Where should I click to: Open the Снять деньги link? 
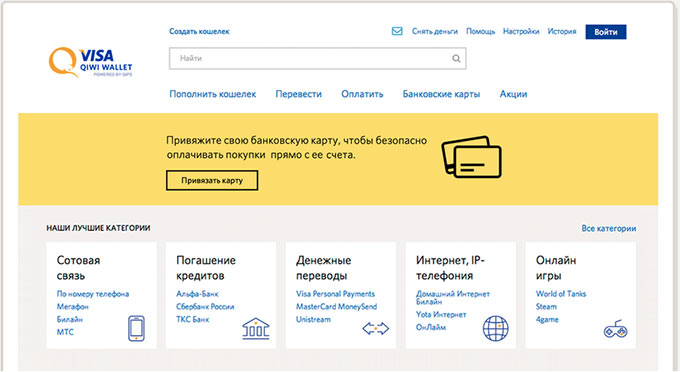click(x=435, y=31)
